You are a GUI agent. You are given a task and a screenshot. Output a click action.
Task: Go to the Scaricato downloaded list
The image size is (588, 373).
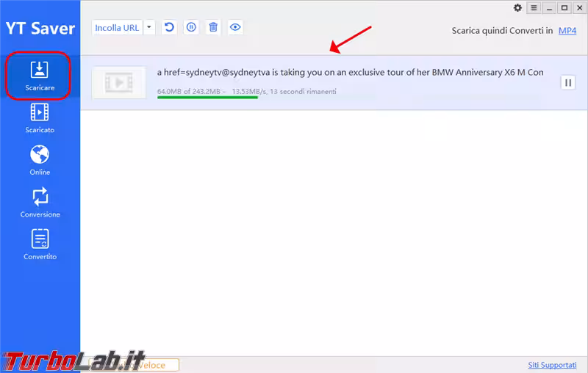40,117
